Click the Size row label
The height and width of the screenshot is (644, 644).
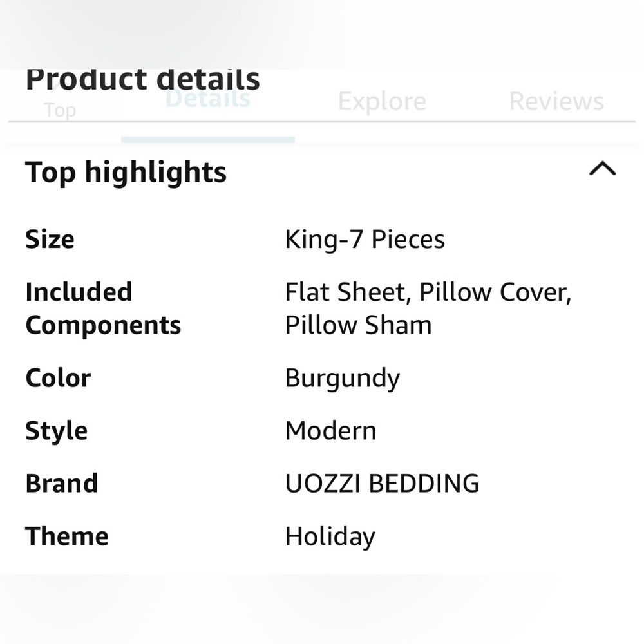[49, 238]
